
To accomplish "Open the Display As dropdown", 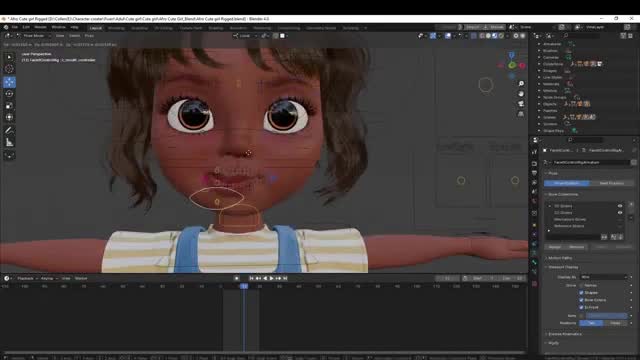I will pyautogui.click(x=603, y=277).
